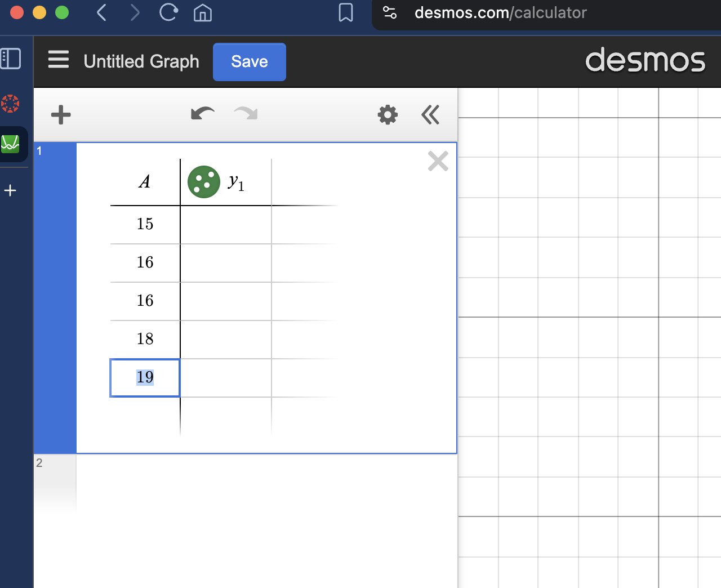The image size is (721, 588).
Task: Click the Desmos logo
Action: click(x=645, y=61)
